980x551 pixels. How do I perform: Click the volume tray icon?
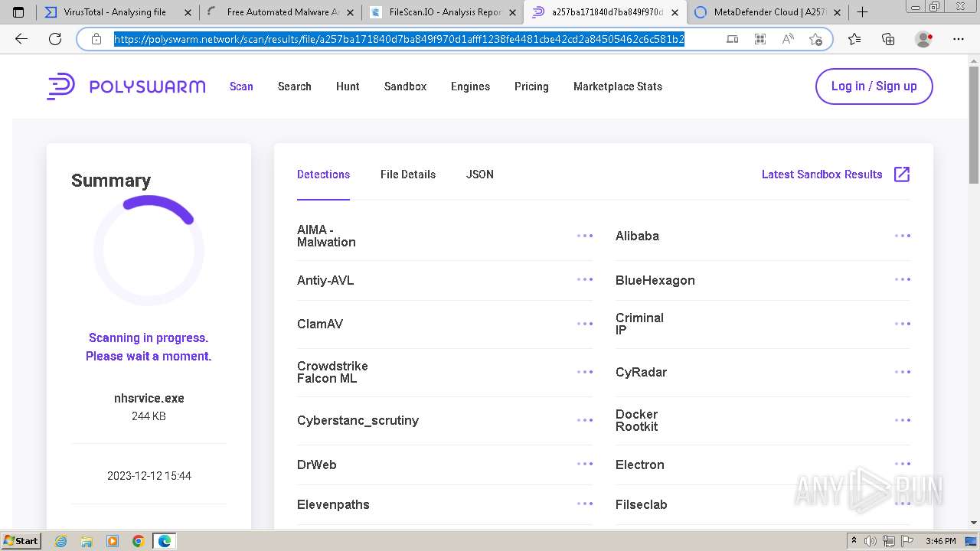(871, 541)
